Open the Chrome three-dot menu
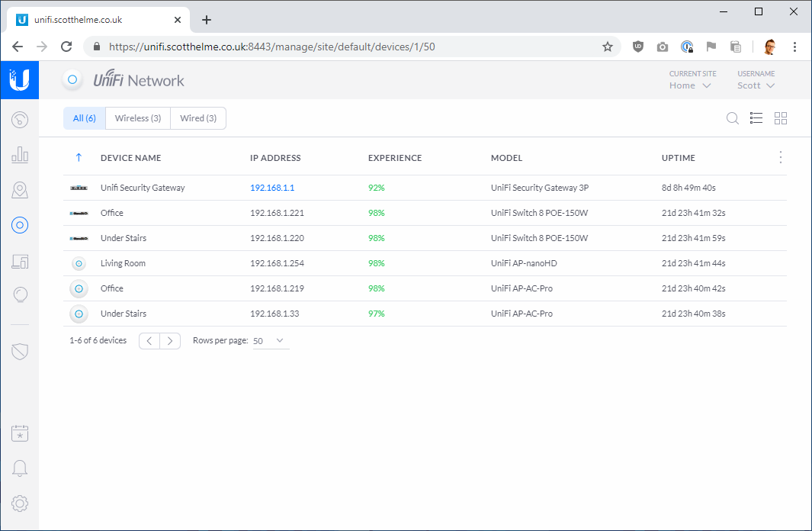This screenshot has height=531, width=812. 794,47
